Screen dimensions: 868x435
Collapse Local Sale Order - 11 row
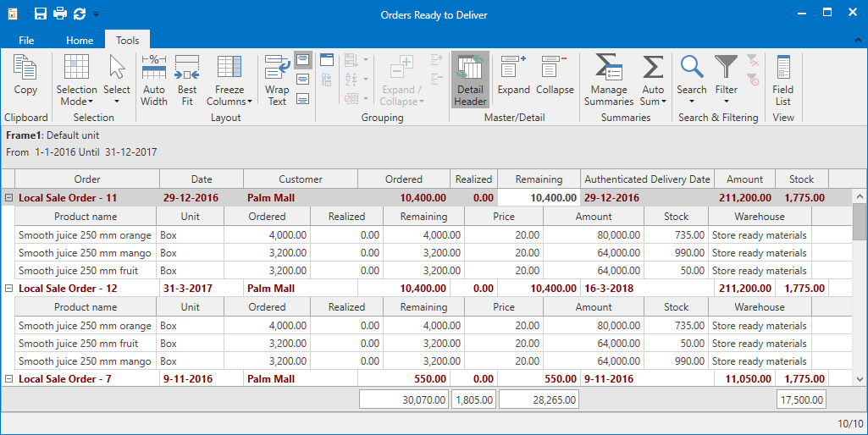(x=8, y=197)
